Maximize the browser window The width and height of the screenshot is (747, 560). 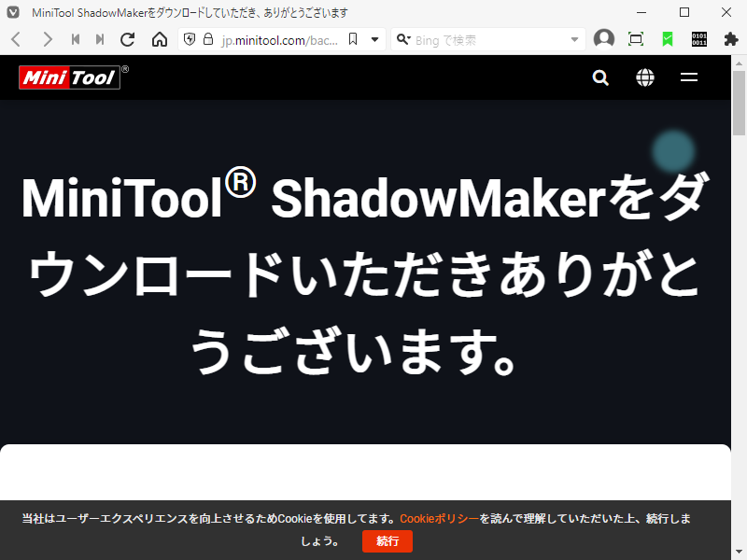(684, 12)
